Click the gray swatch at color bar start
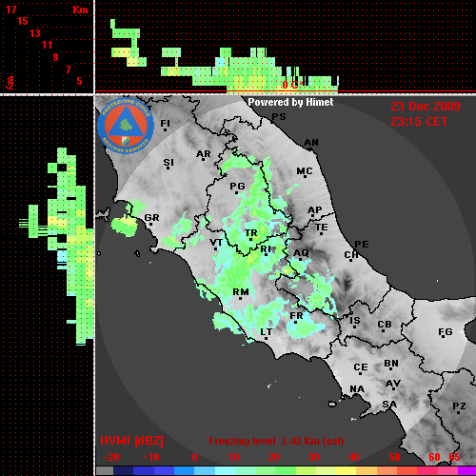Screen dimensions: 476x476 pos(105,471)
